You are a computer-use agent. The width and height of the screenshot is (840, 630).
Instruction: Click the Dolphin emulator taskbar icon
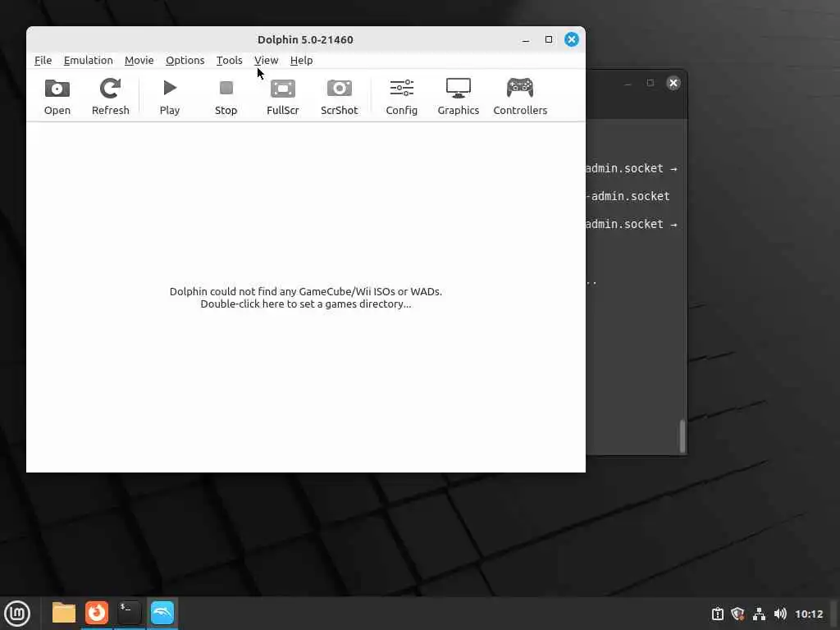click(162, 613)
